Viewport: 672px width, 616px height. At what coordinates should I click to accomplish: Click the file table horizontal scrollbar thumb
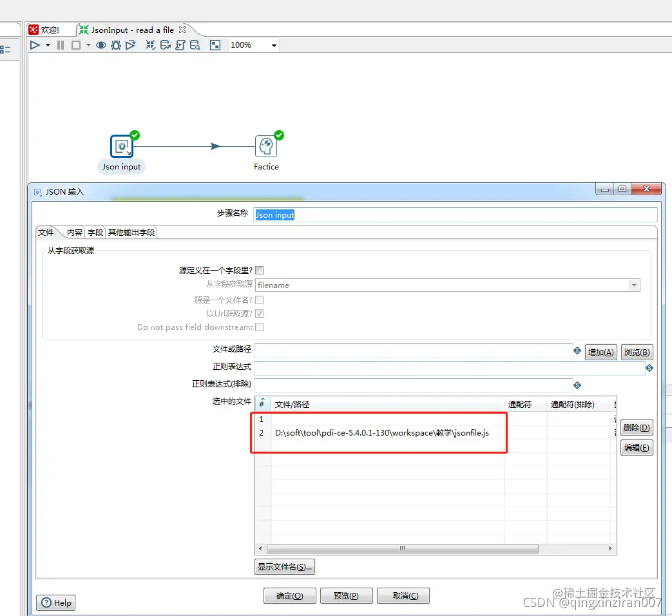403,549
